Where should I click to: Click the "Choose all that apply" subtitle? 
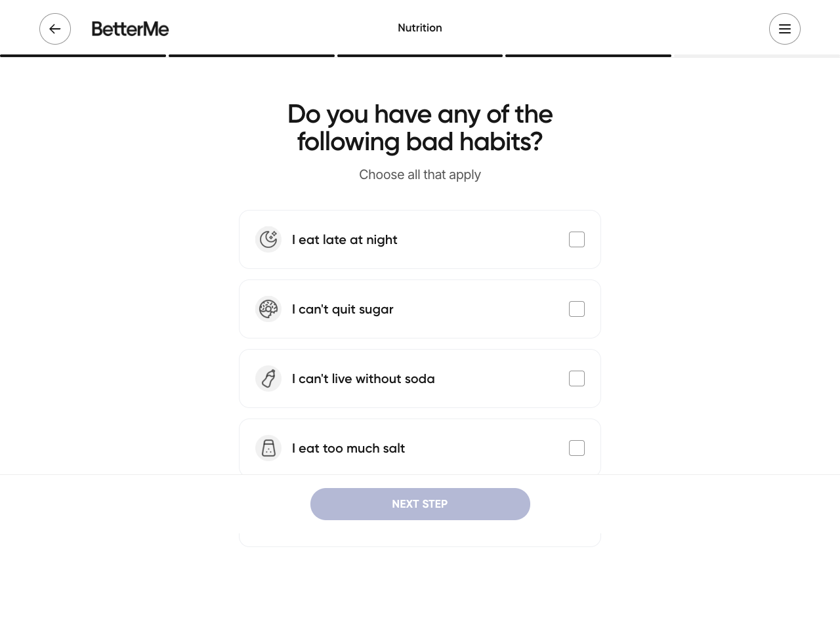[420, 174]
